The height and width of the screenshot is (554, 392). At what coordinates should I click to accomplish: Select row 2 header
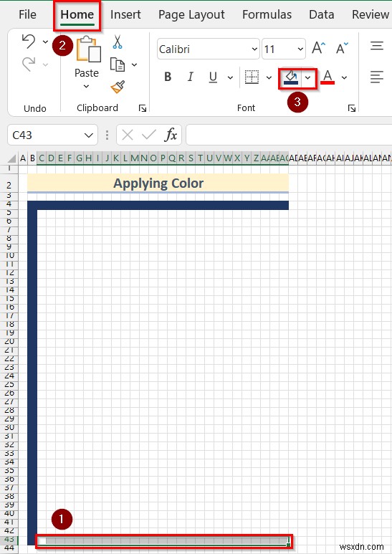9,185
